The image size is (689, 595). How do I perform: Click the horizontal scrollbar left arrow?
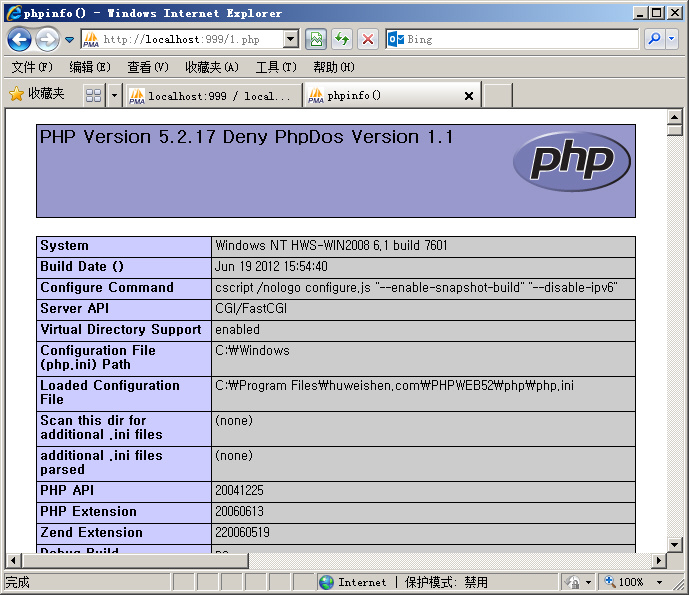(x=13, y=560)
